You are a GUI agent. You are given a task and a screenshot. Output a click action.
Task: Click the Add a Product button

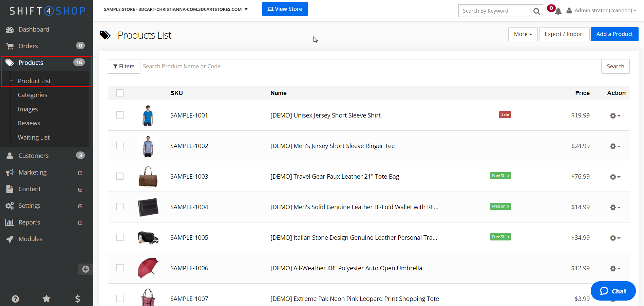[x=614, y=34]
